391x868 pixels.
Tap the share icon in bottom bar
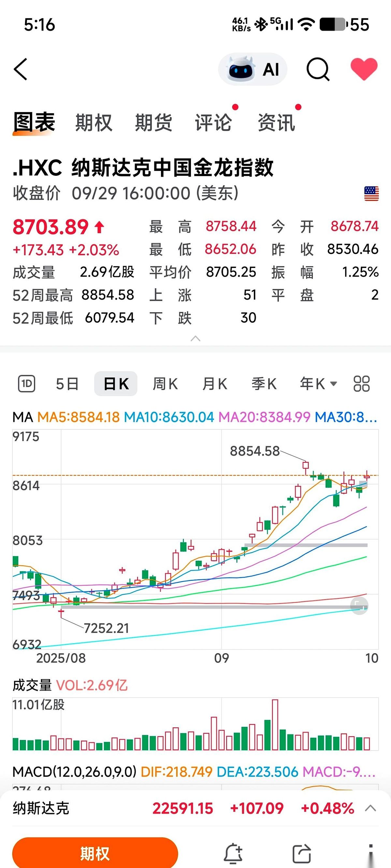(x=301, y=853)
